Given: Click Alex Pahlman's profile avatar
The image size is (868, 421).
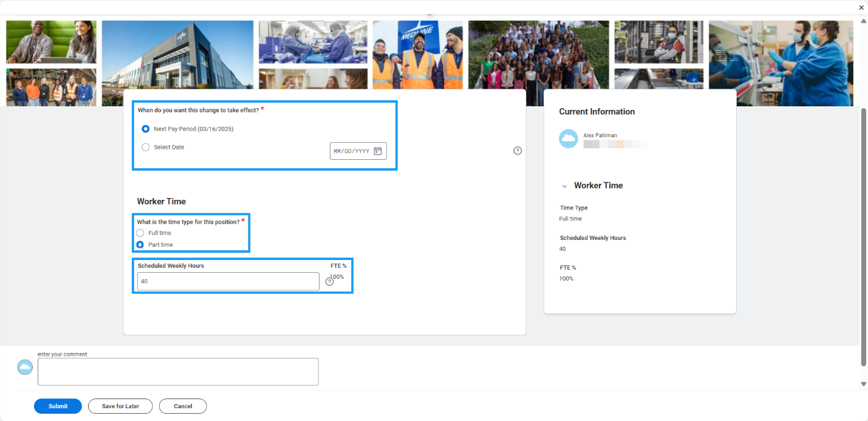Looking at the screenshot, I should coord(568,139).
